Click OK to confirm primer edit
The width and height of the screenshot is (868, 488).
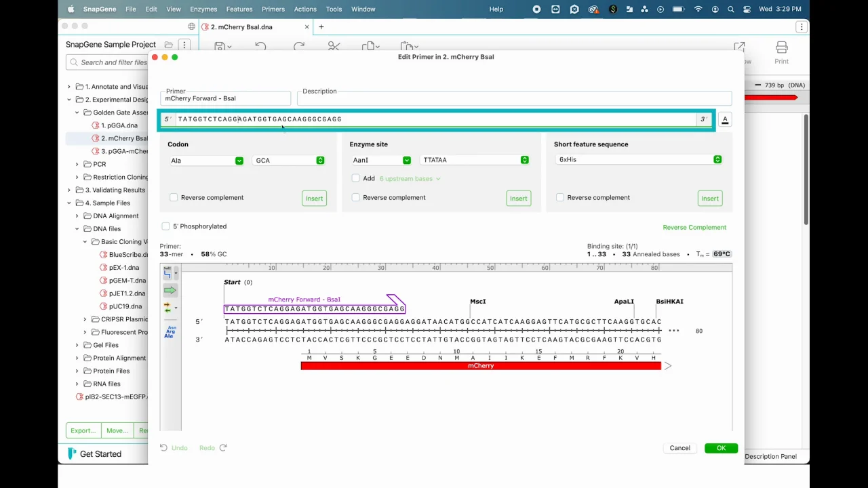point(721,448)
